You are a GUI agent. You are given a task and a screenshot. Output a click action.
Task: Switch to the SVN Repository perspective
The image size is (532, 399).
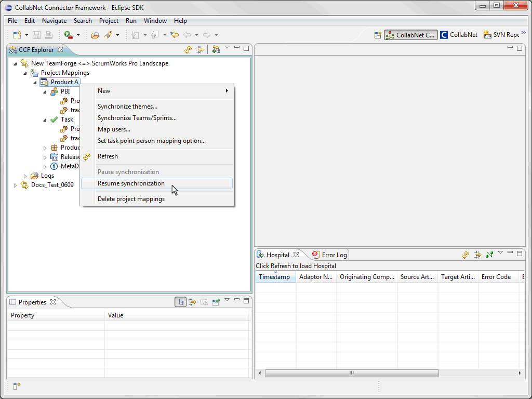pos(501,35)
